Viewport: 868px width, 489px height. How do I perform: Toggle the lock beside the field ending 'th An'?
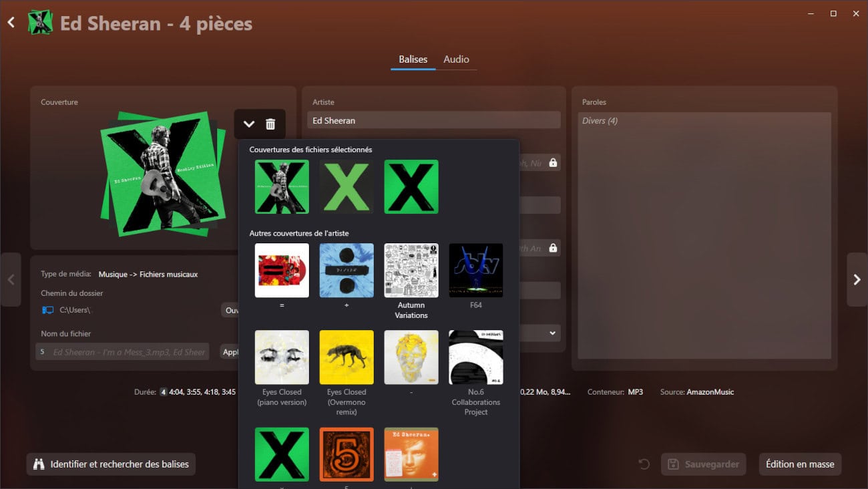pyautogui.click(x=553, y=248)
